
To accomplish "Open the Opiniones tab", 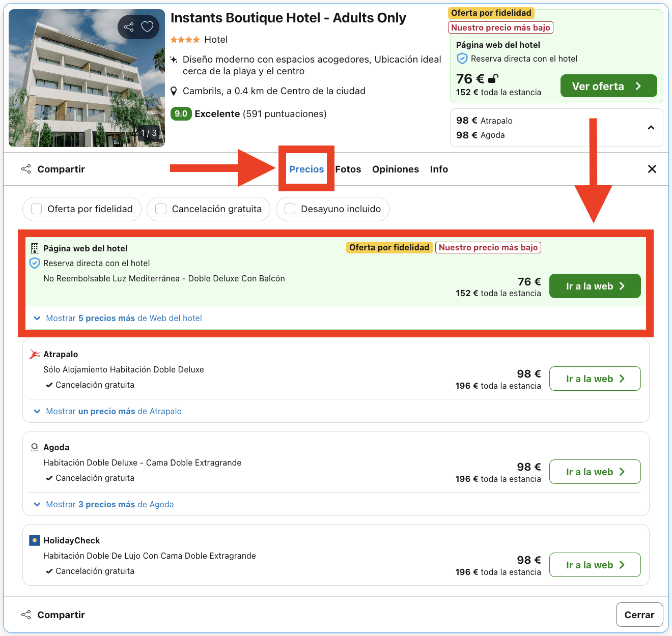I will tap(396, 169).
